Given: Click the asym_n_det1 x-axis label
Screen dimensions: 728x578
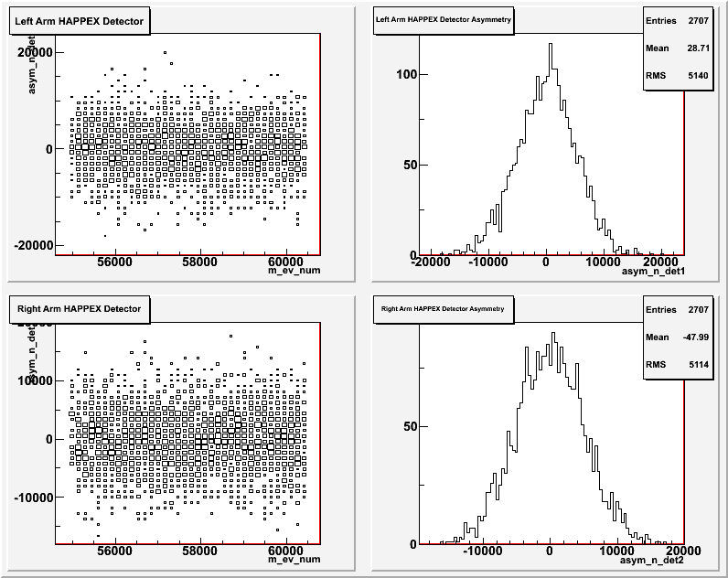Looking at the screenshot, I should 653,271.
